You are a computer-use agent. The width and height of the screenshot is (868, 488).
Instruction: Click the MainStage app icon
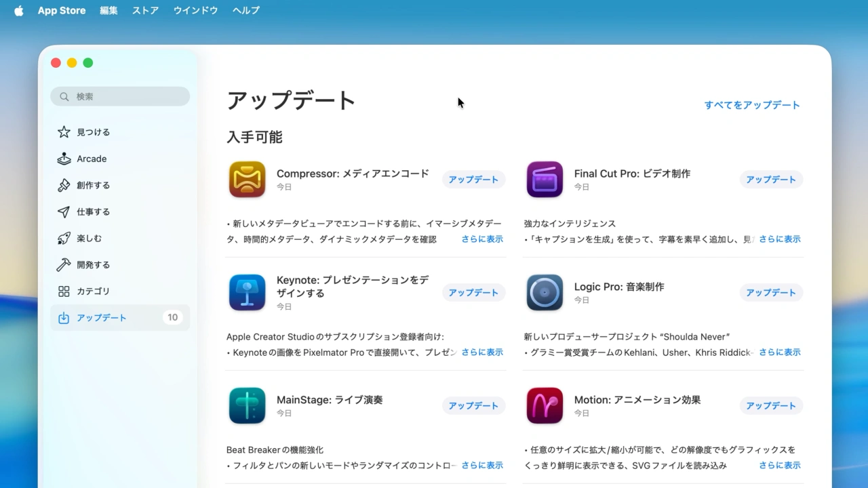247,406
